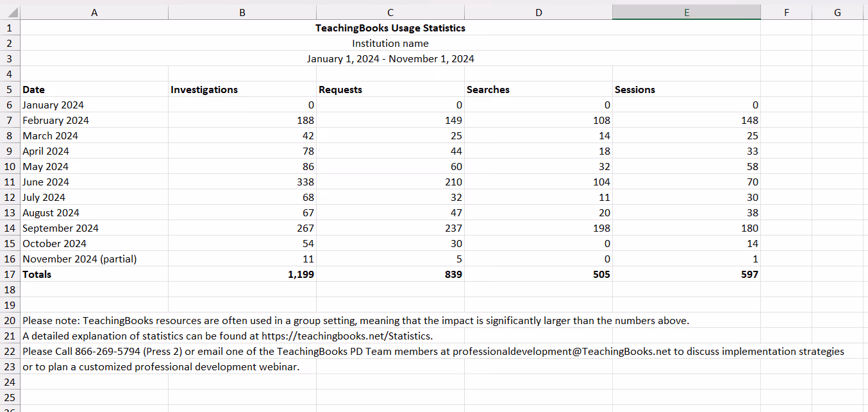Screen dimensions: 868x412
Task: Select the 'October 2024' cell
Action: click(95, 244)
